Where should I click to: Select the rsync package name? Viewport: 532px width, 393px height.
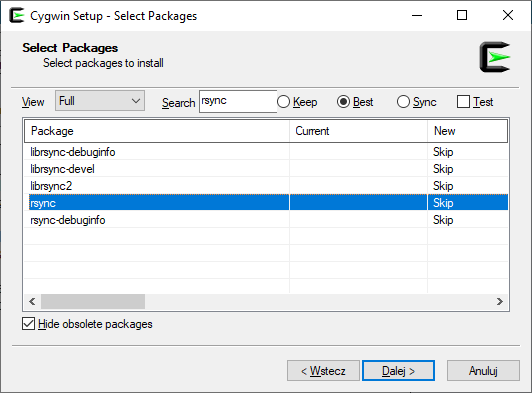43,203
